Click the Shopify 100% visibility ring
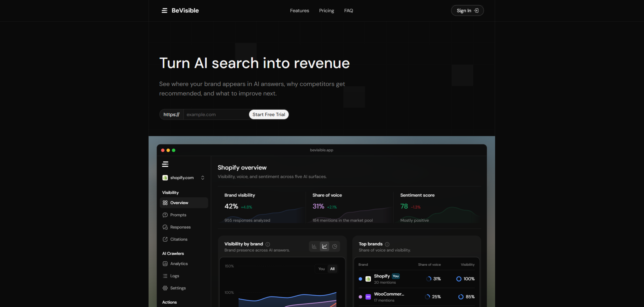This screenshot has width=644, height=307. click(459, 279)
